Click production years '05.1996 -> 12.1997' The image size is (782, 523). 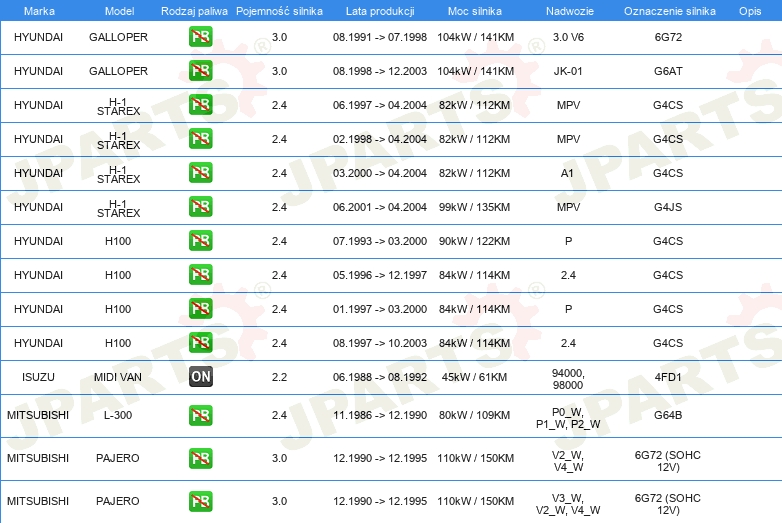(x=380, y=275)
